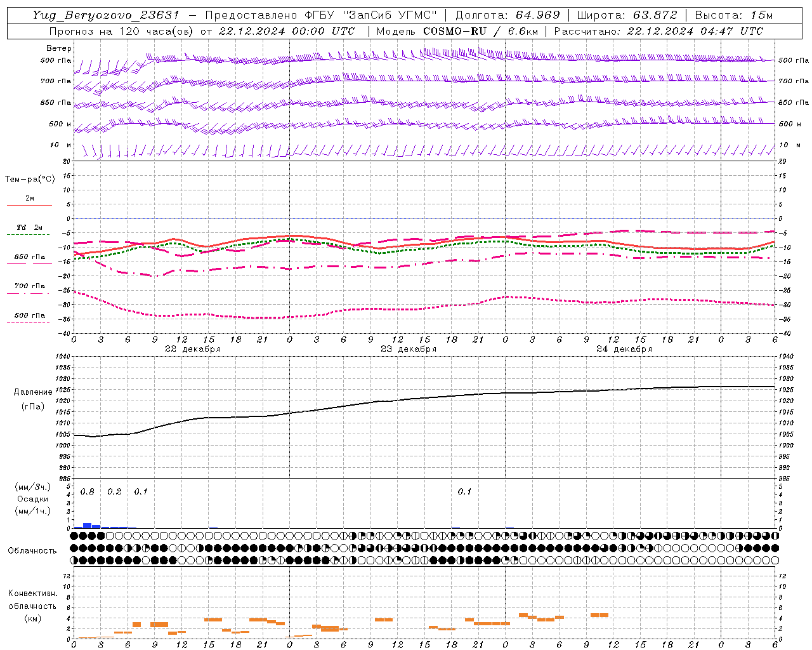
Task: Click the 850 гПа temperature legend entry
Action: 29,257
